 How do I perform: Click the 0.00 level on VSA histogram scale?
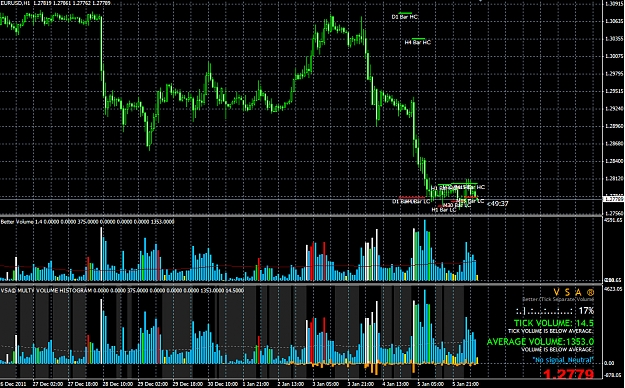coord(609,363)
